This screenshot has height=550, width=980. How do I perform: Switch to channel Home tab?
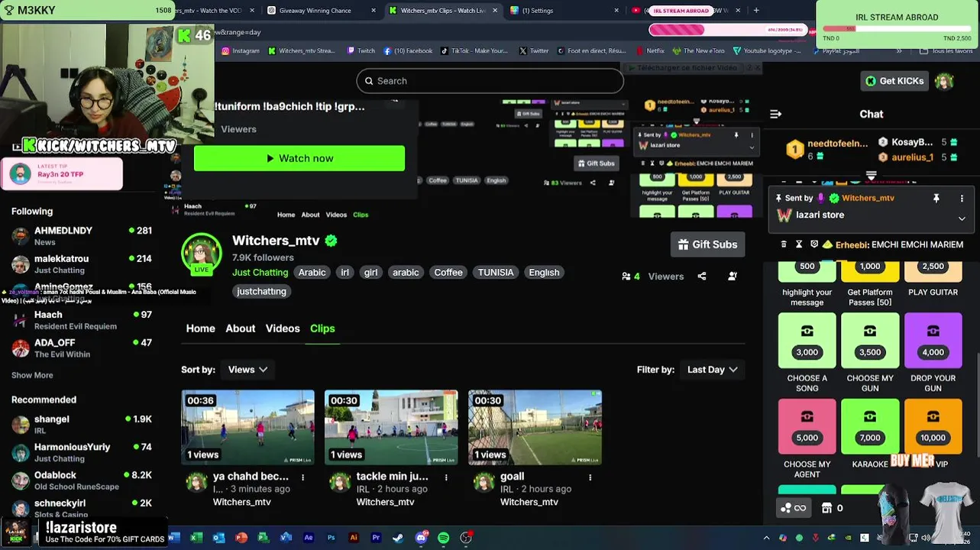click(x=200, y=328)
